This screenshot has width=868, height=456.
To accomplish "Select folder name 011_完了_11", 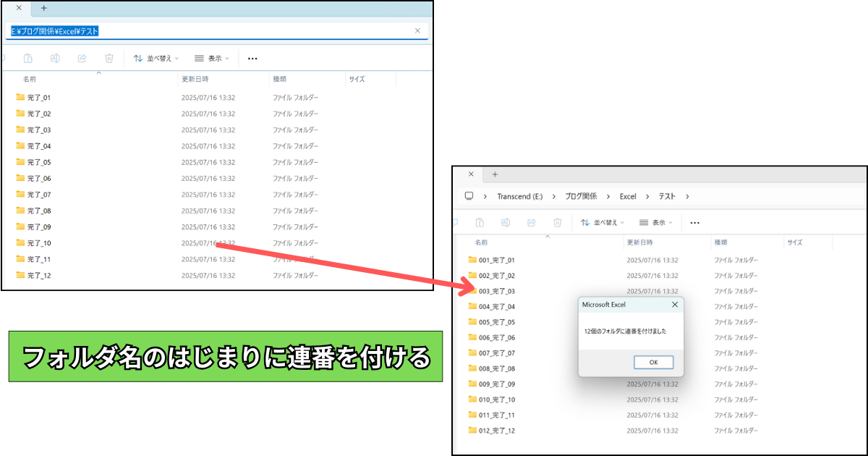I will [497, 415].
